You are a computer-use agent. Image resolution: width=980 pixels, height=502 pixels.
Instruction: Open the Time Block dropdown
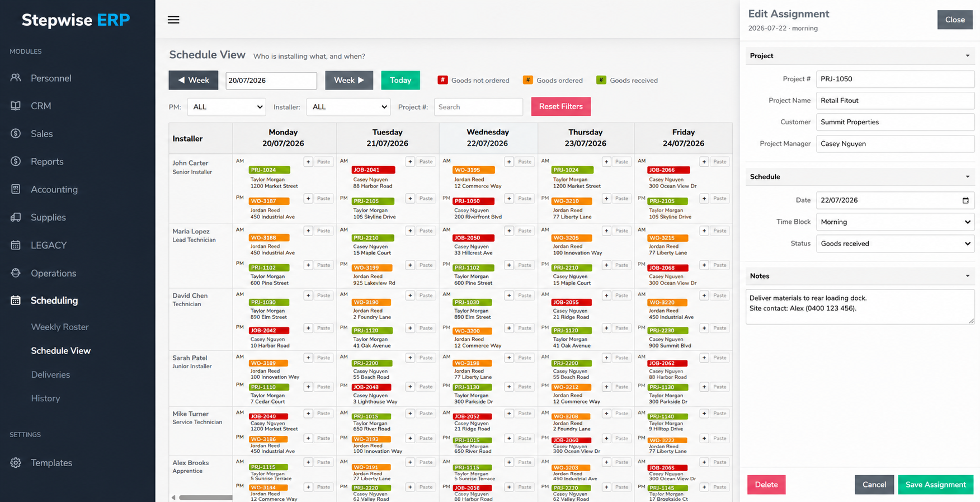(x=895, y=222)
